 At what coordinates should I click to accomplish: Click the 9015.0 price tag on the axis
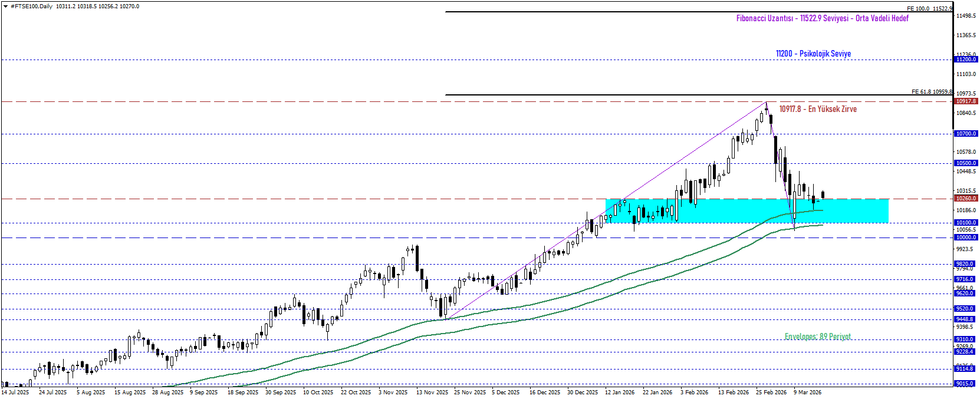pos(965,384)
